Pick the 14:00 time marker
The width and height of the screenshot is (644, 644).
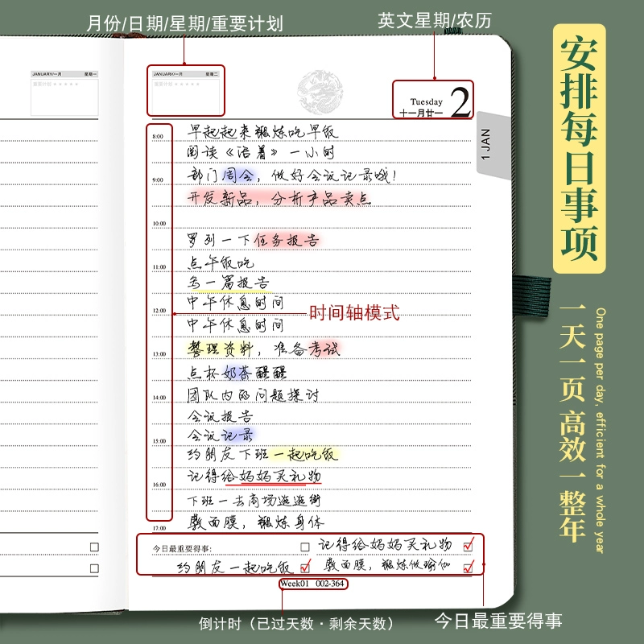(159, 398)
